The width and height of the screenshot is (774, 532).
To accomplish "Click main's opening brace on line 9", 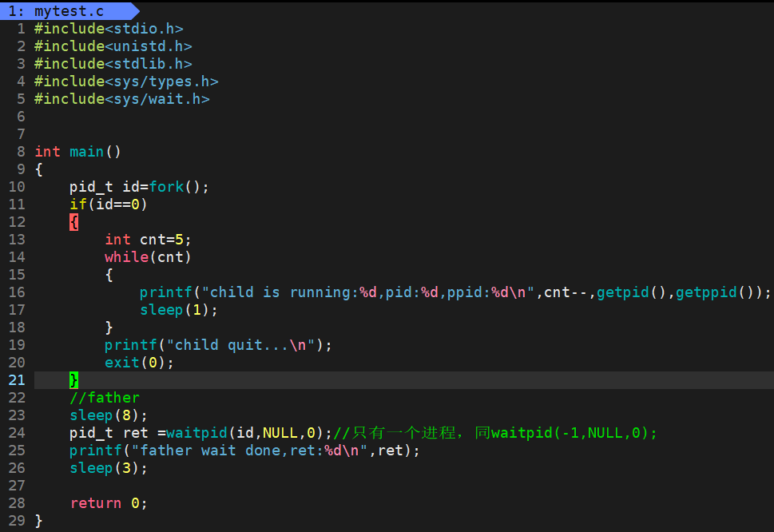I will (x=39, y=169).
